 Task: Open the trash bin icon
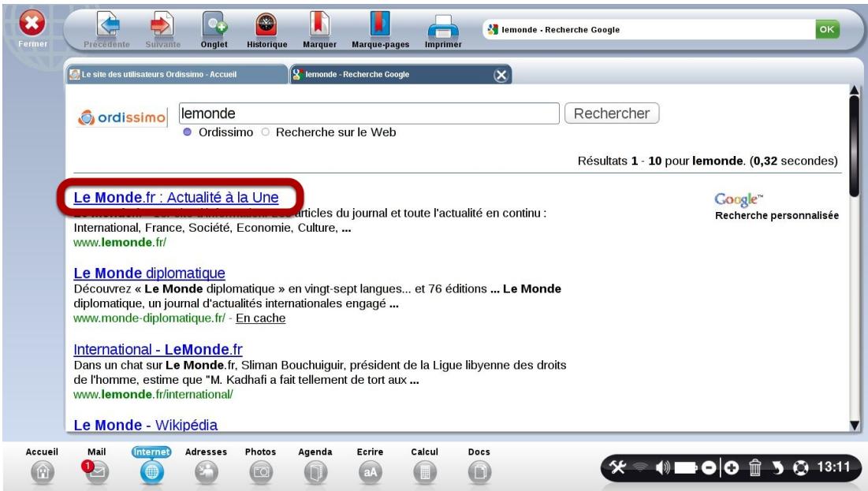pyautogui.click(x=755, y=468)
